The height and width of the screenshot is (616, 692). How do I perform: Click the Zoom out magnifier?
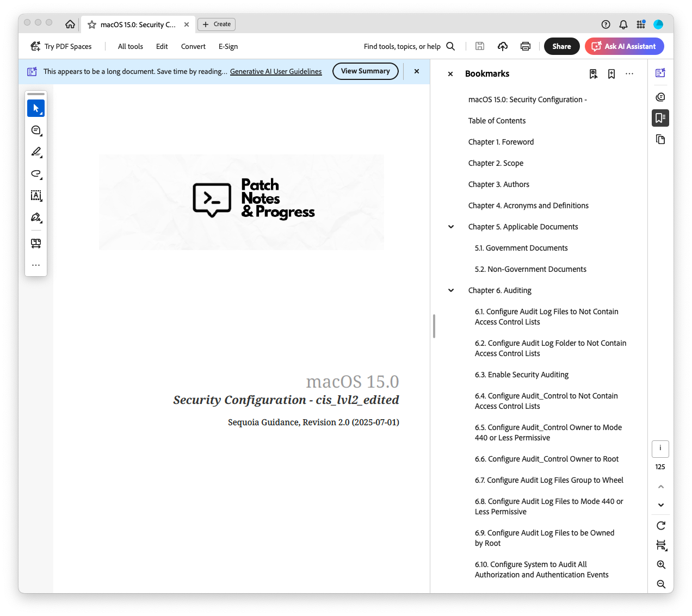pos(661,584)
